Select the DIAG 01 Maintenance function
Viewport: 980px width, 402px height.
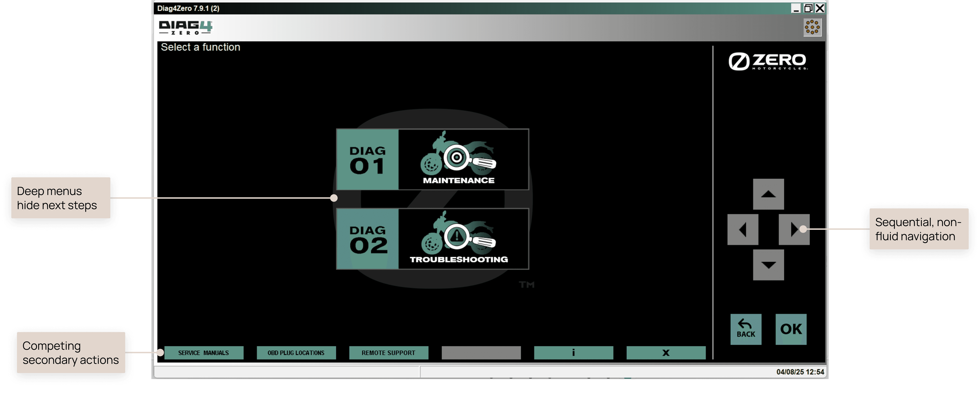click(x=433, y=159)
